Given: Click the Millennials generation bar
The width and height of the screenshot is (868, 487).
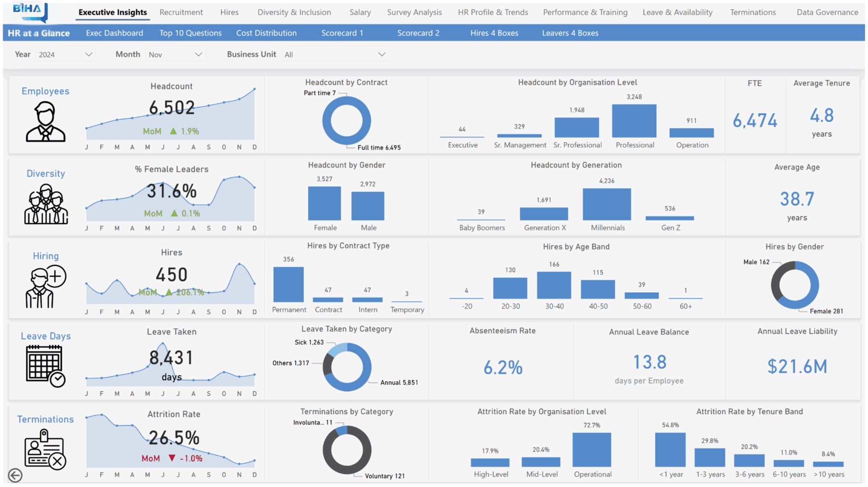Looking at the screenshot, I should click(607, 204).
